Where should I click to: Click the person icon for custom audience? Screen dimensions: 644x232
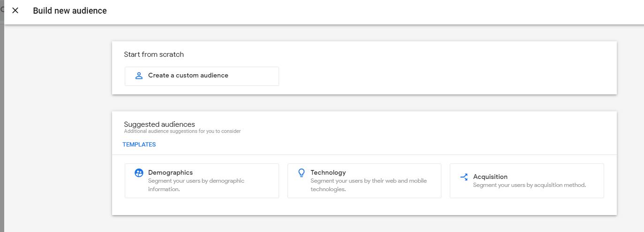coord(138,76)
